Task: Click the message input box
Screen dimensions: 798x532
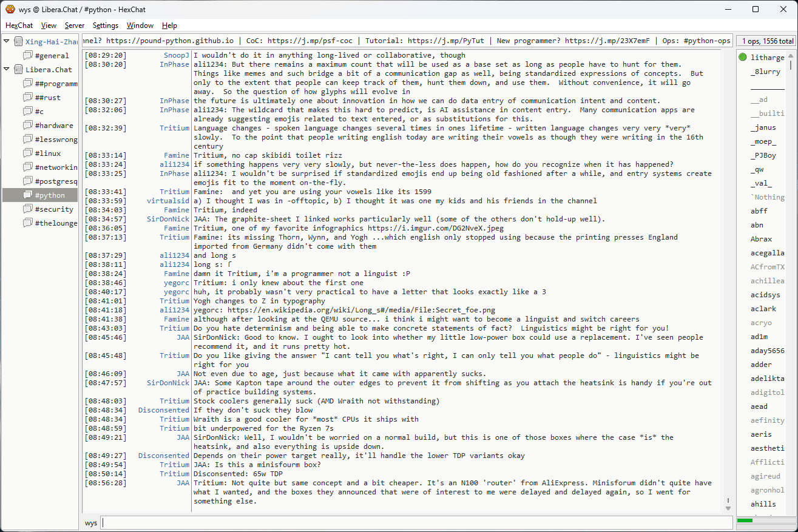Action: point(416,523)
